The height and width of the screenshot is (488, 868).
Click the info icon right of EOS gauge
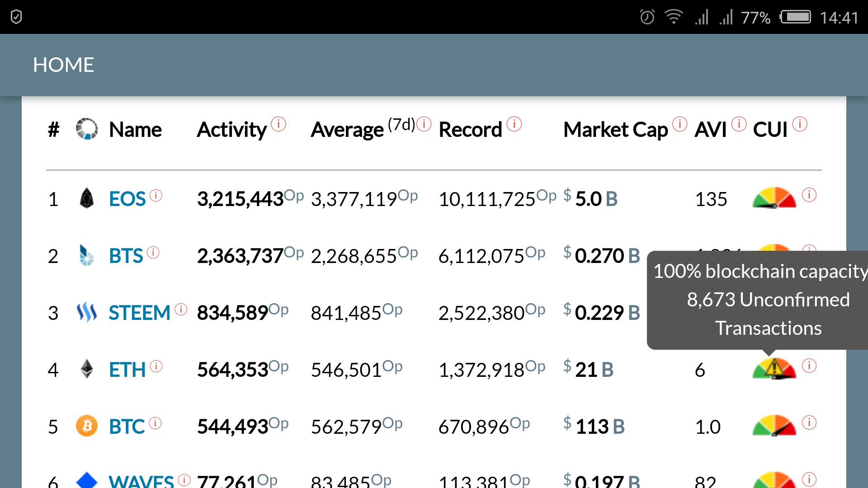tap(809, 195)
